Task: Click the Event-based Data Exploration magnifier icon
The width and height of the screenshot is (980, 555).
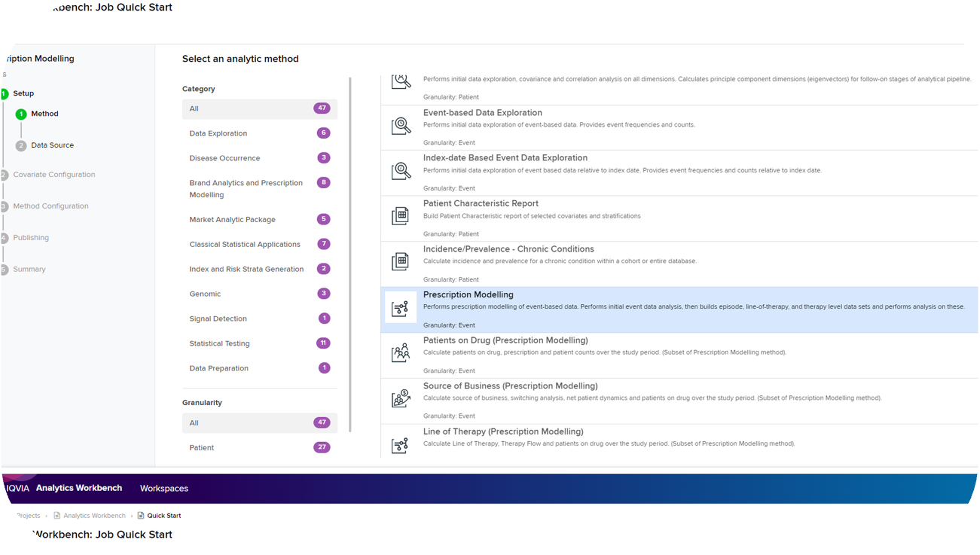Action: coord(401,126)
